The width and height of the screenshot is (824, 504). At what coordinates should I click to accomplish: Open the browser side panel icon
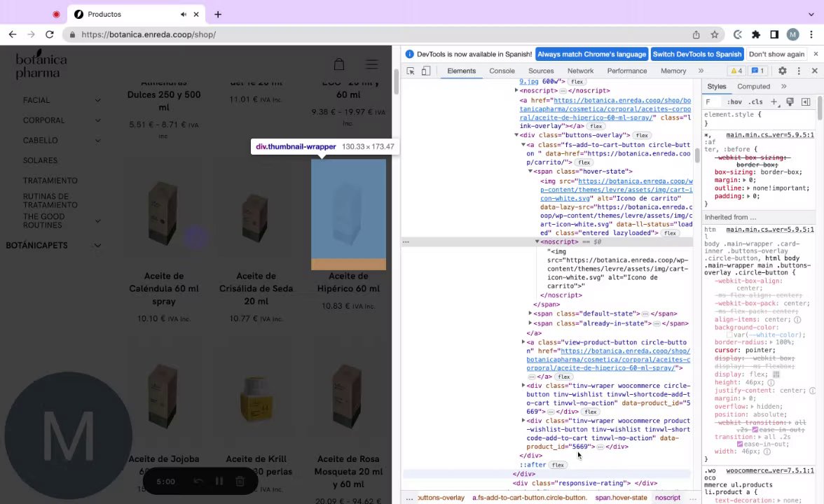pos(774,35)
